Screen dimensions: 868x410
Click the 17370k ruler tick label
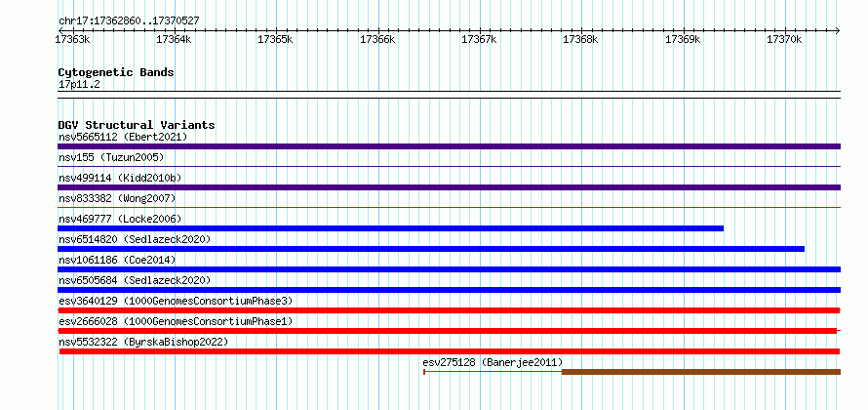784,39
